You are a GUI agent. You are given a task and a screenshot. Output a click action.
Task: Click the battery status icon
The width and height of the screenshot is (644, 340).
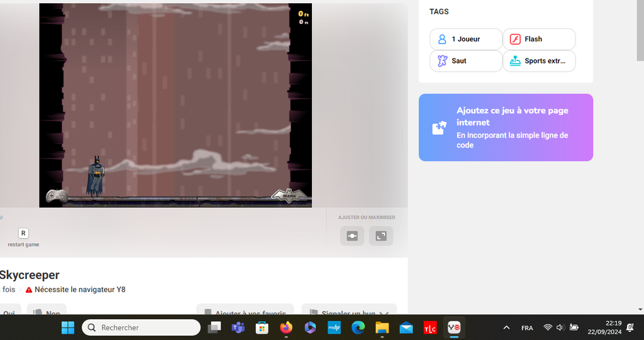(574, 327)
